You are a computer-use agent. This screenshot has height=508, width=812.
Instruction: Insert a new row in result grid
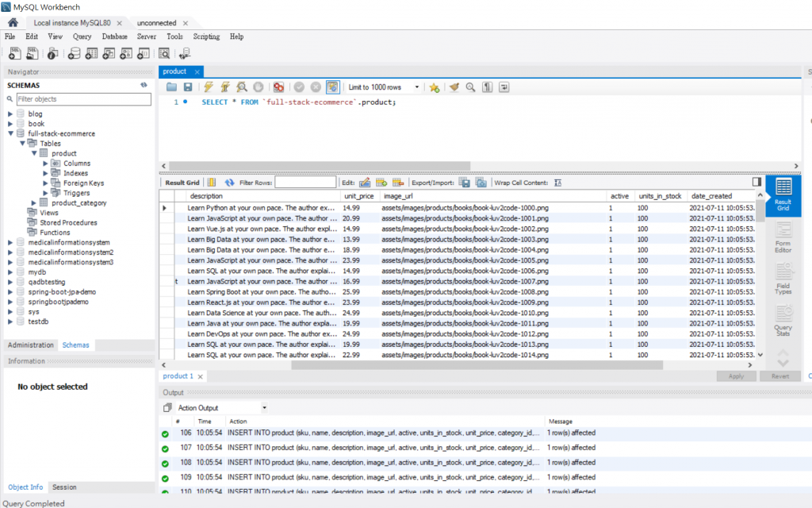pos(381,183)
